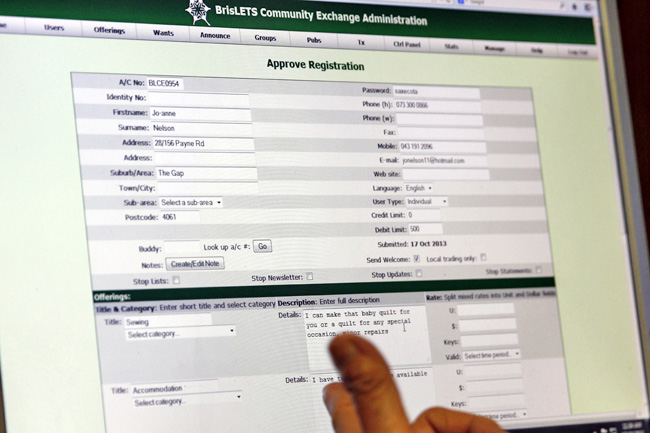The image size is (650, 433).
Task: Click the Create/Edit Note button
Action: tap(195, 264)
